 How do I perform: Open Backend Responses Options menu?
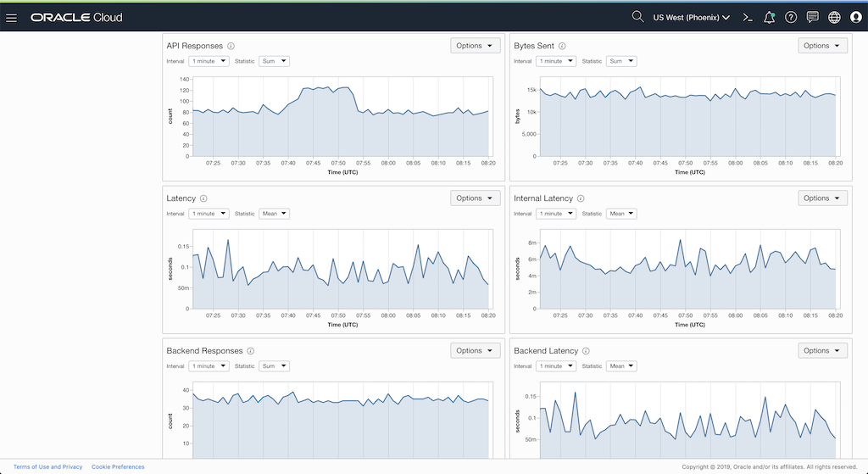tap(475, 351)
